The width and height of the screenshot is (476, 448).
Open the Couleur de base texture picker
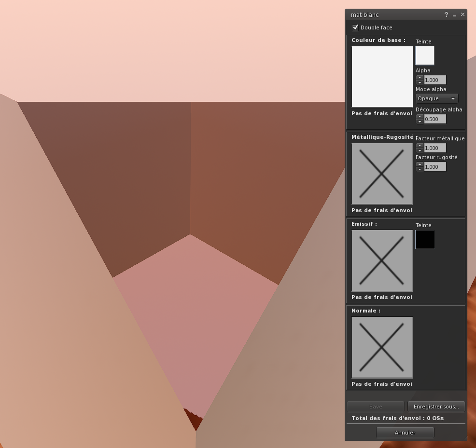[382, 77]
